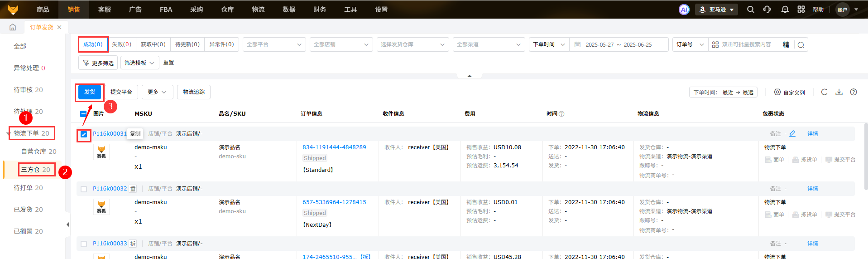Viewport: 868px width, 259px height.
Task: Open the 物流 top menu
Action: click(x=258, y=10)
